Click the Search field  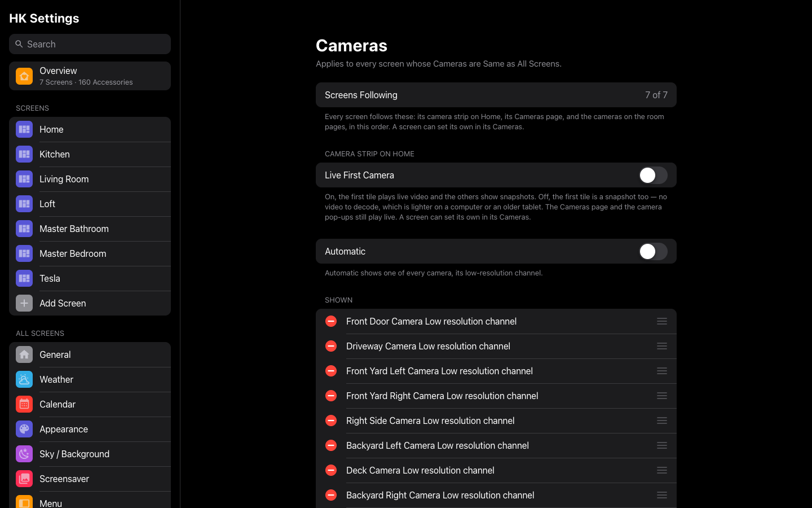point(90,44)
